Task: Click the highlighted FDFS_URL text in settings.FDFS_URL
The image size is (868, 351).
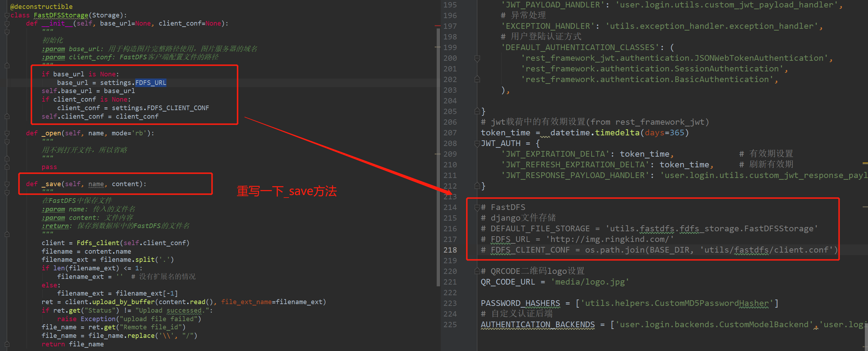Action: coord(150,83)
